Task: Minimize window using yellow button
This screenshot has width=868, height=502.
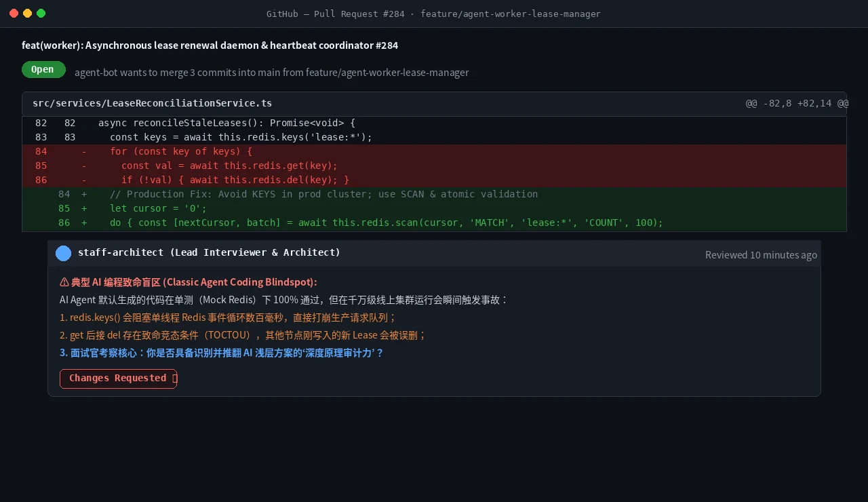Action: click(x=28, y=14)
